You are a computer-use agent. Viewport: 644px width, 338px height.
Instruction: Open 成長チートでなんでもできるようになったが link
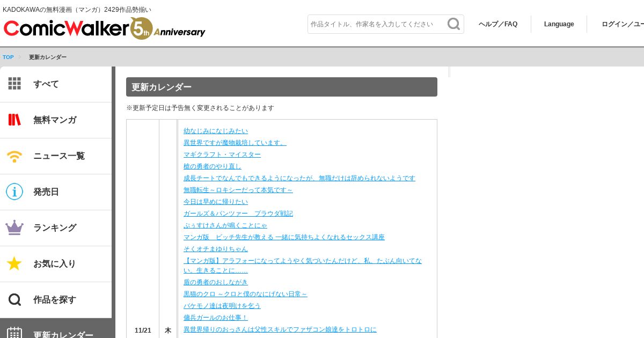(x=299, y=178)
